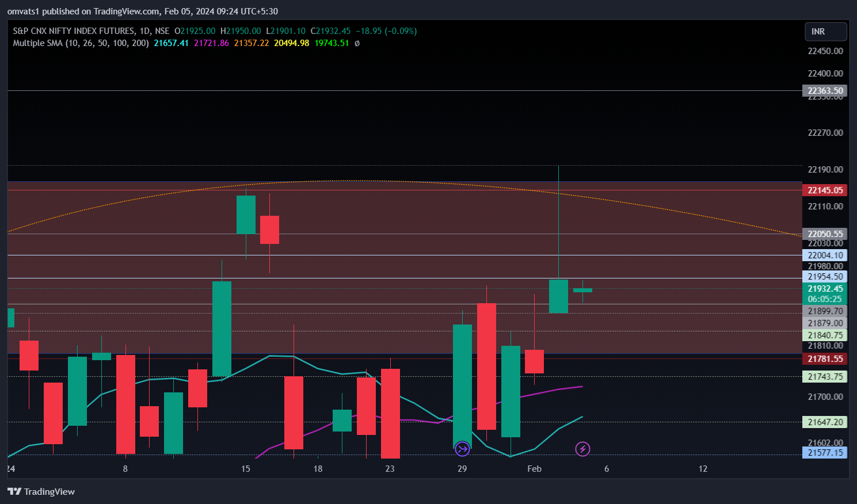
Task: Click the 1D interval label in legend
Action: [145, 31]
